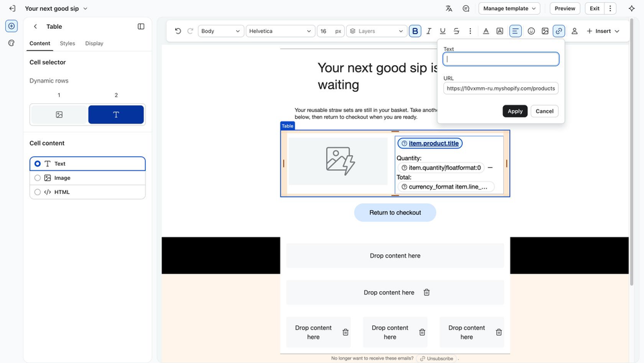Toggle the insert link tool
Viewport: 644px width, 363px height.
tap(559, 31)
